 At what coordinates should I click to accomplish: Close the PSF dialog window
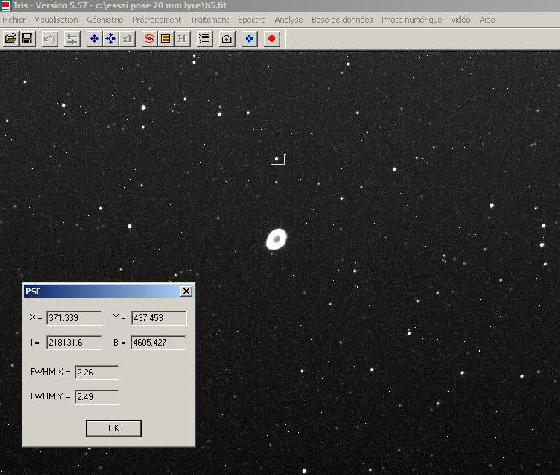tap(186, 291)
